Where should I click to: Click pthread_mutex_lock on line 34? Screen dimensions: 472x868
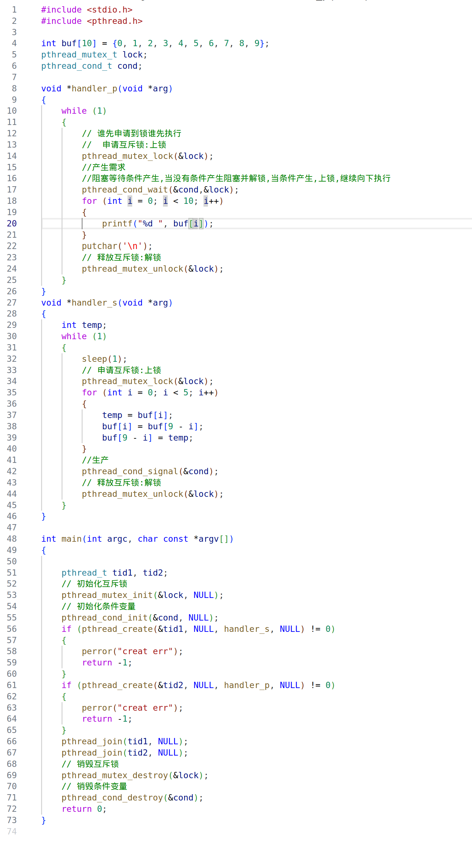coord(148,381)
